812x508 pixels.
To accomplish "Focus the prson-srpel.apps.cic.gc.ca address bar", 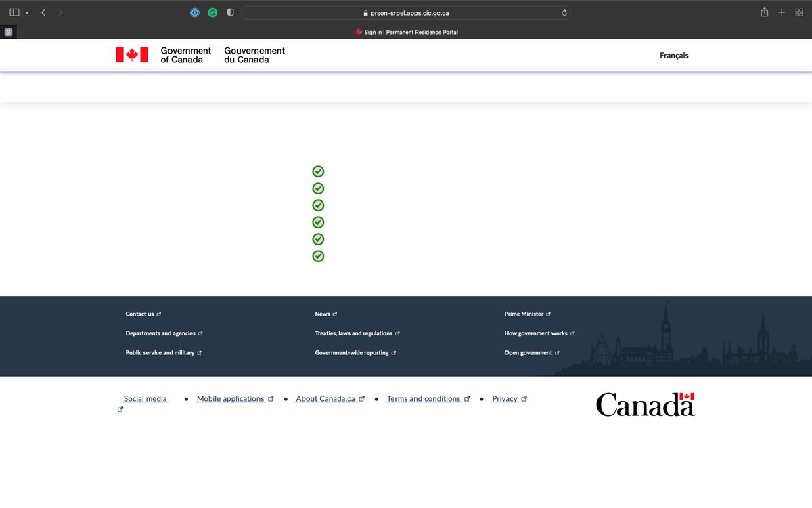I will coord(406,12).
